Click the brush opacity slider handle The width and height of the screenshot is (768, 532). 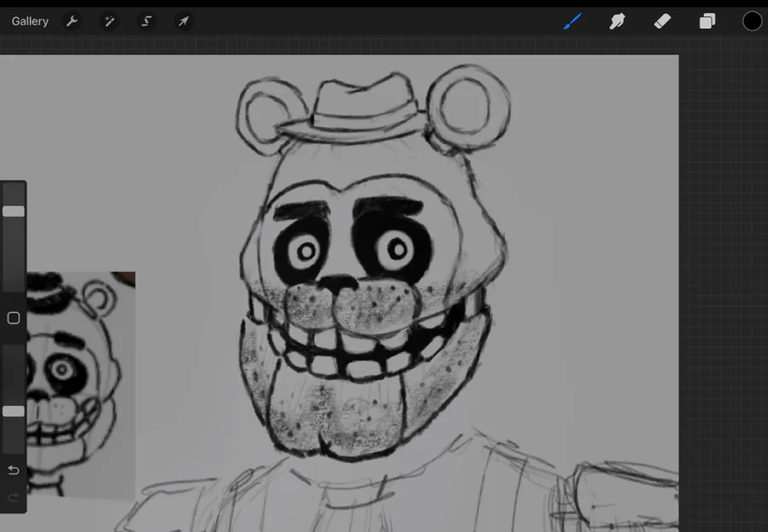(13, 412)
